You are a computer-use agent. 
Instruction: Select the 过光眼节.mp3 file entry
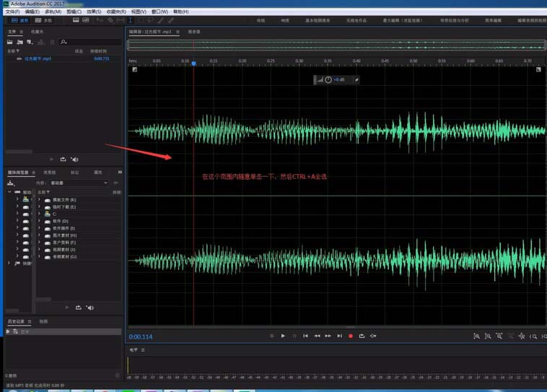38,58
